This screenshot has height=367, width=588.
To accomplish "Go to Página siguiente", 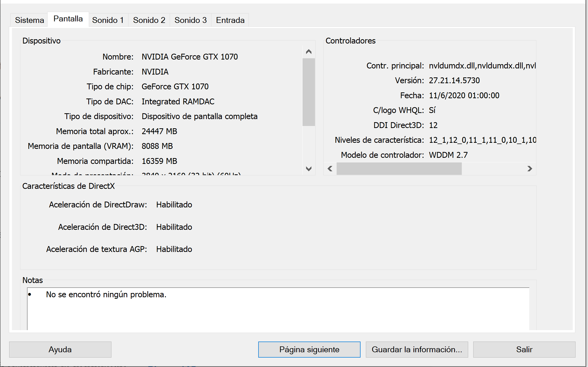I will coord(309,349).
